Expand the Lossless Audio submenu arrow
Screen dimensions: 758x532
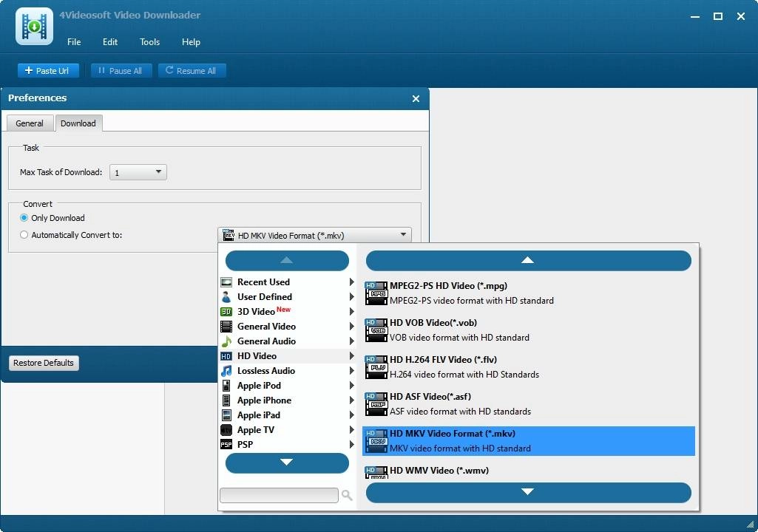pyautogui.click(x=351, y=371)
